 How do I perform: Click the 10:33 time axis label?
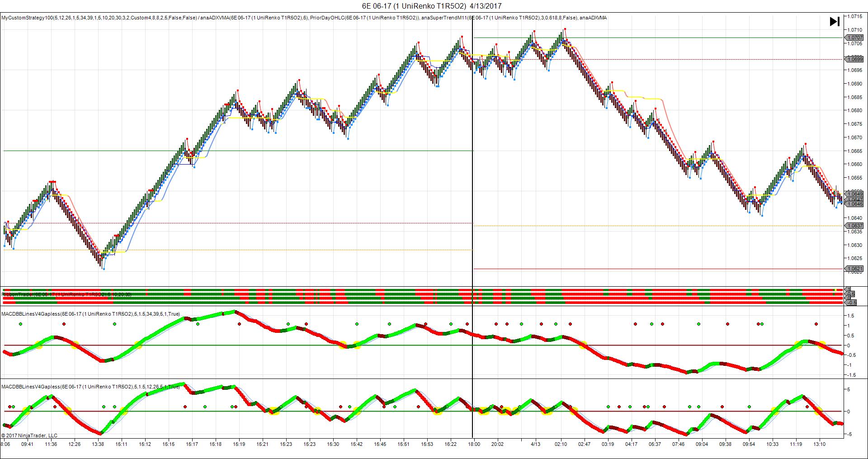tap(773, 444)
